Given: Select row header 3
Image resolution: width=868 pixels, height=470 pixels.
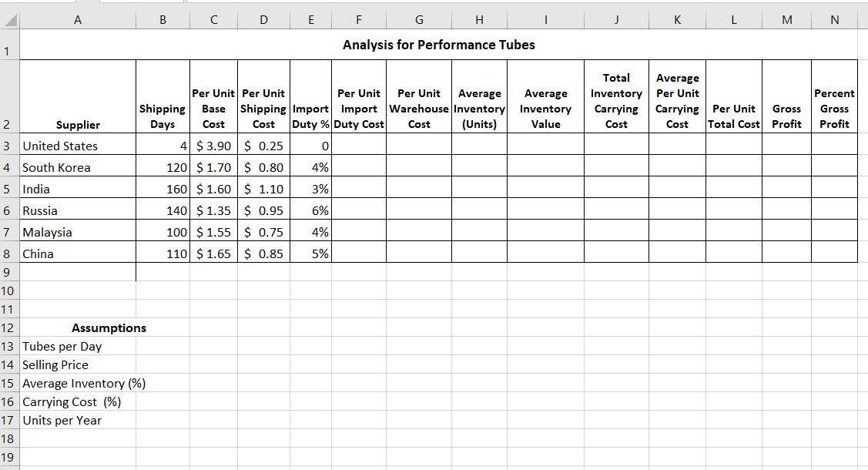Looking at the screenshot, I should [8, 146].
